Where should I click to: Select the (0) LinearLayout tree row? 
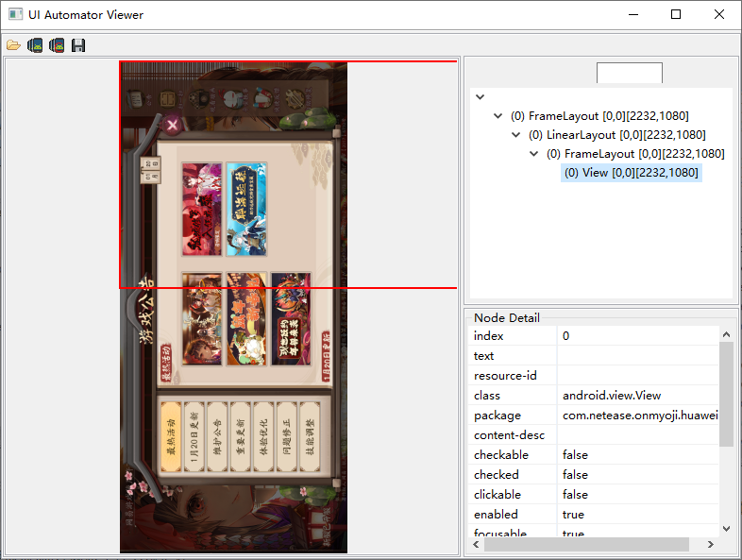point(616,135)
